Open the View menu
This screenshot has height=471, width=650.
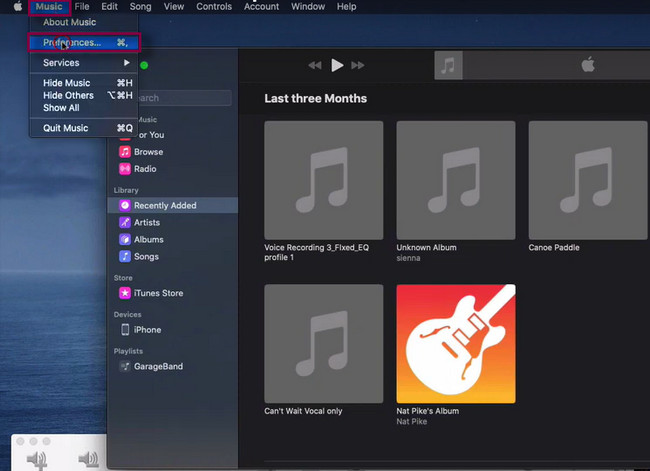coord(174,7)
